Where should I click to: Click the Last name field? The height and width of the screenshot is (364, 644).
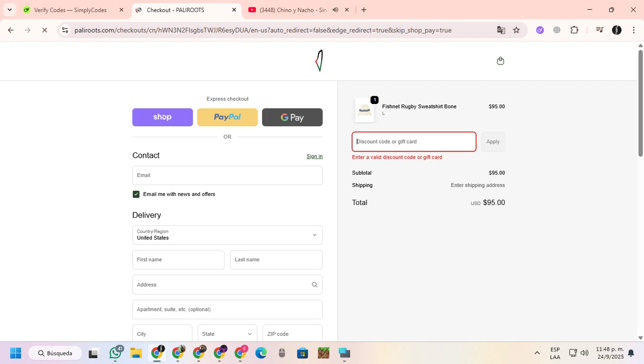[276, 260]
